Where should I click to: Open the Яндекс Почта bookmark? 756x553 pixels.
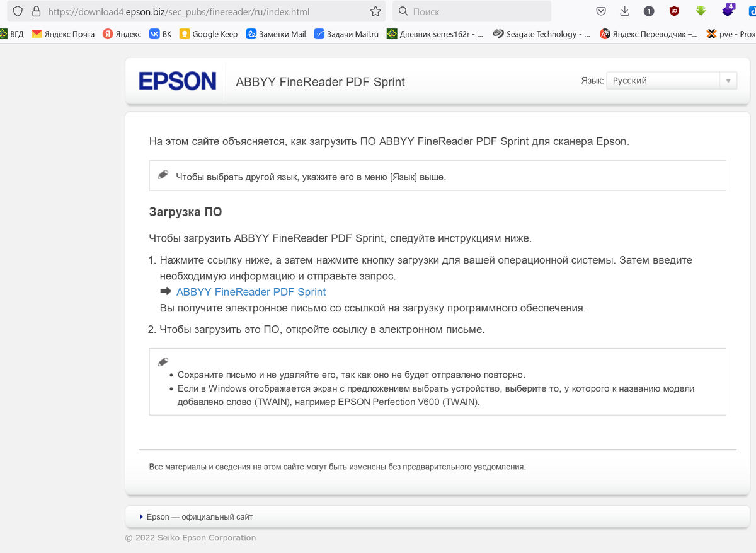(x=63, y=34)
